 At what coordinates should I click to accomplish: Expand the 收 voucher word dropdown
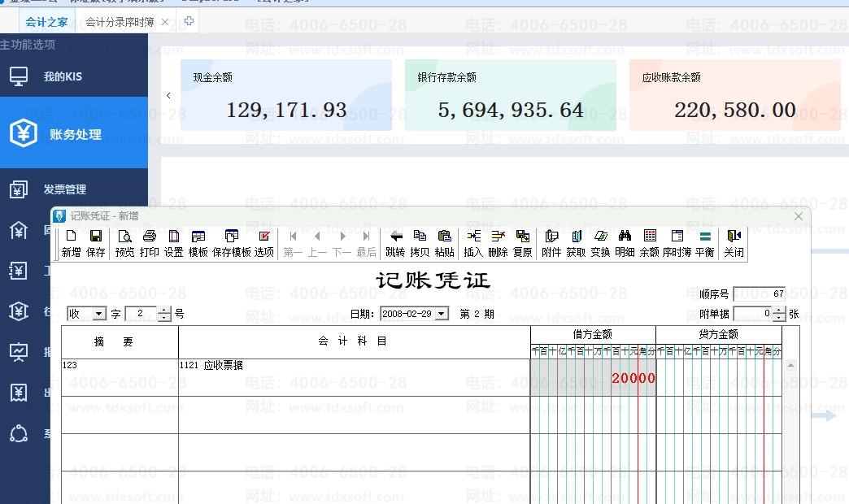click(99, 315)
